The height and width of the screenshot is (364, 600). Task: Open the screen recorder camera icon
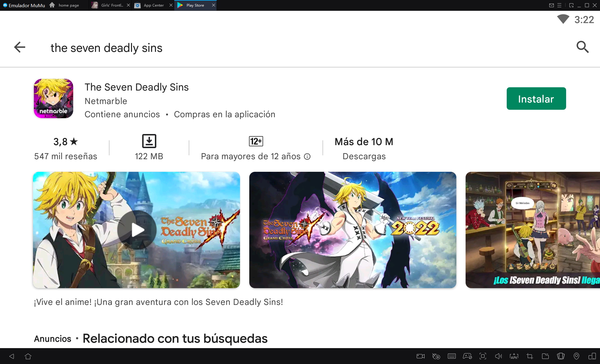pyautogui.click(x=421, y=356)
